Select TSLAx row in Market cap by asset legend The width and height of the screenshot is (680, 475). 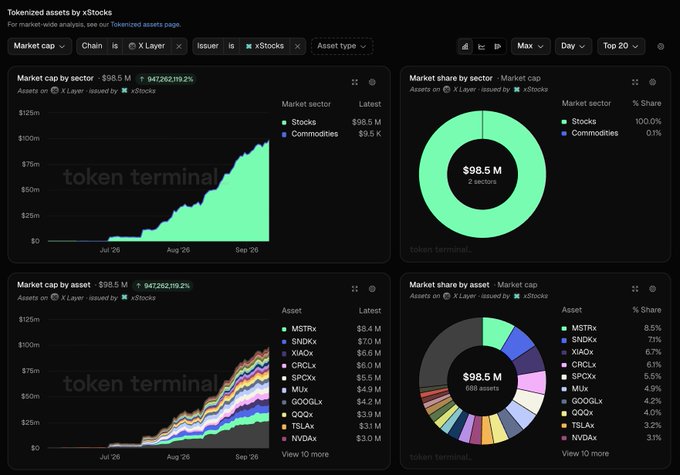pyautogui.click(x=331, y=426)
